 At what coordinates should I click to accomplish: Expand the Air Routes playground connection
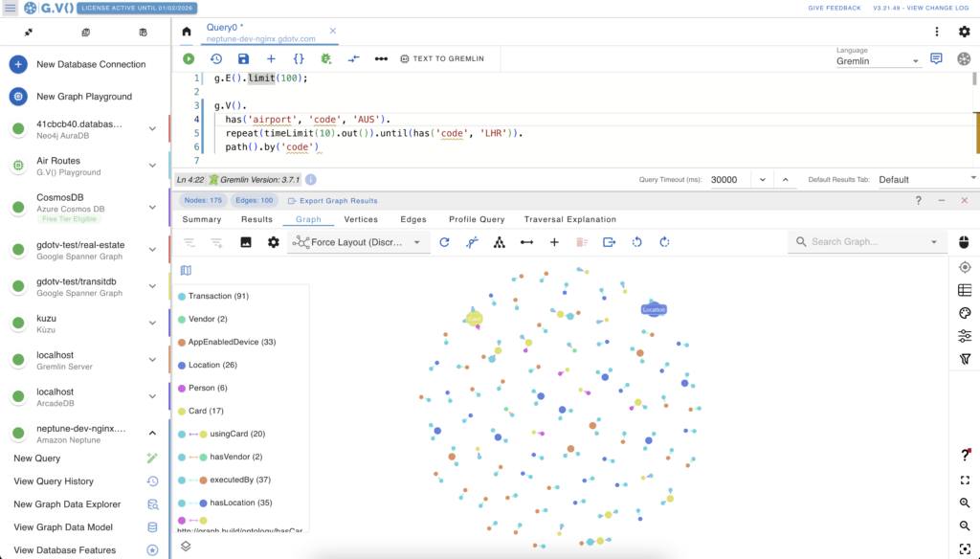coord(152,165)
